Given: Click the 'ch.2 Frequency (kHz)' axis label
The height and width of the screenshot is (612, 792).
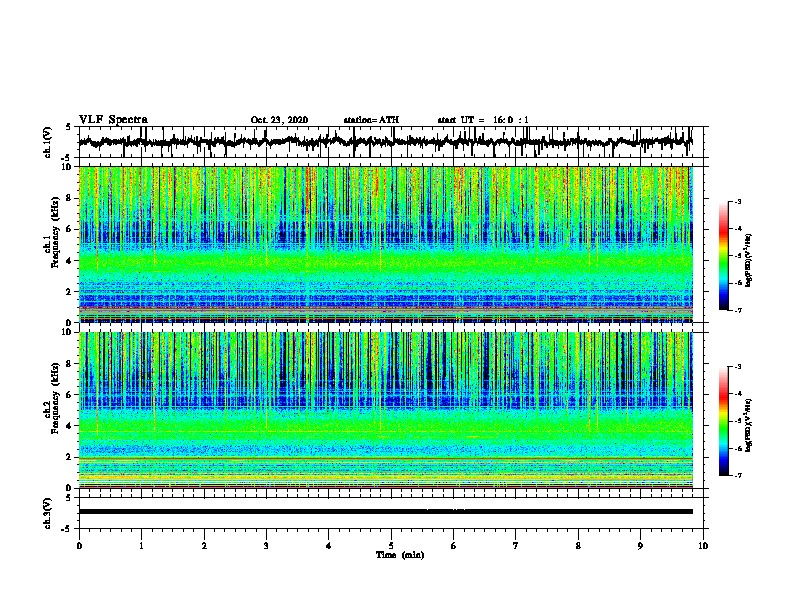Looking at the screenshot, I should point(51,398).
